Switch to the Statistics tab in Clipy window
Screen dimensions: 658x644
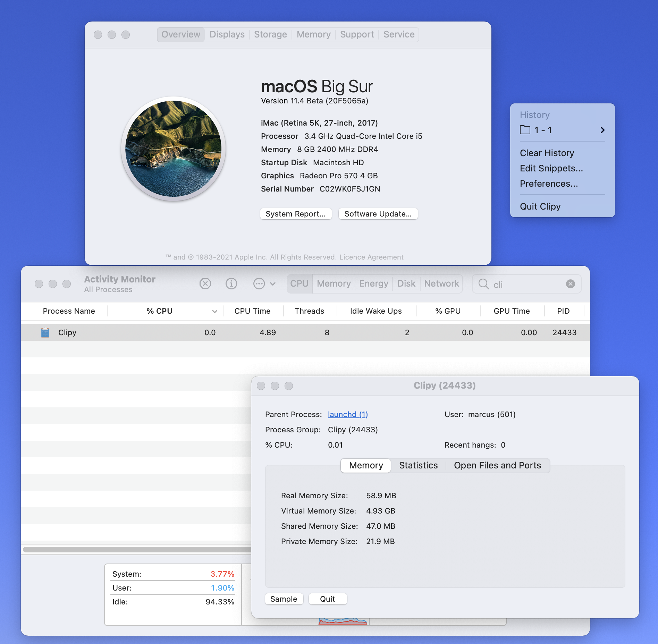(418, 465)
